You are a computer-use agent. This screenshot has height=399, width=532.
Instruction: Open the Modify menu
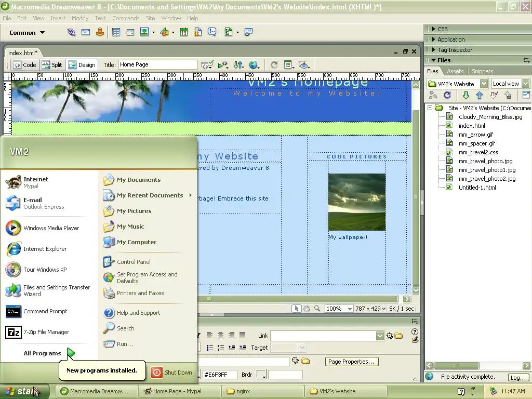pos(79,18)
